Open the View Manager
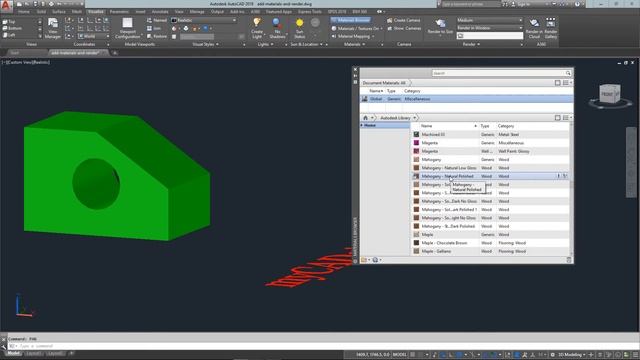Image resolution: width=640 pixels, height=360 pixels. 53,28
